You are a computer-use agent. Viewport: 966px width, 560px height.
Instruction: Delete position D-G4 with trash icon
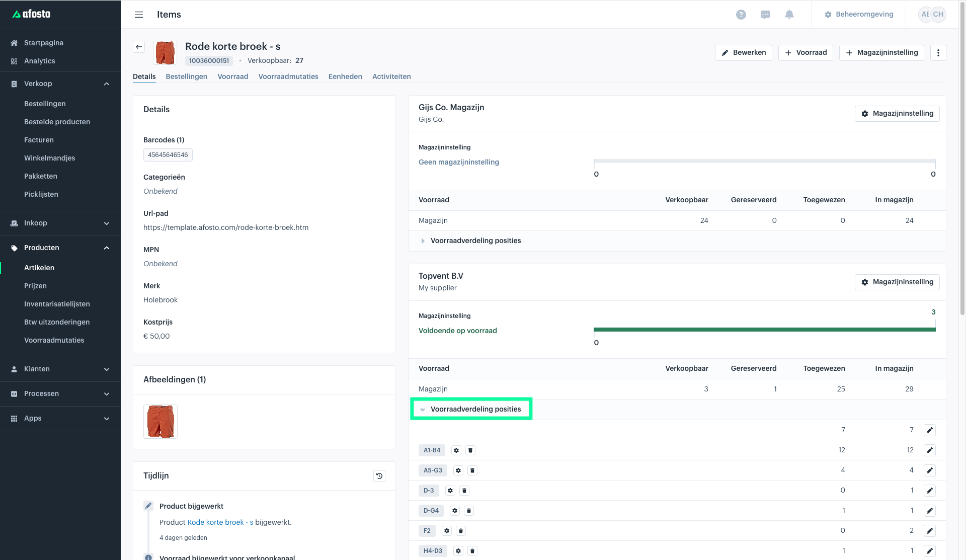(469, 511)
